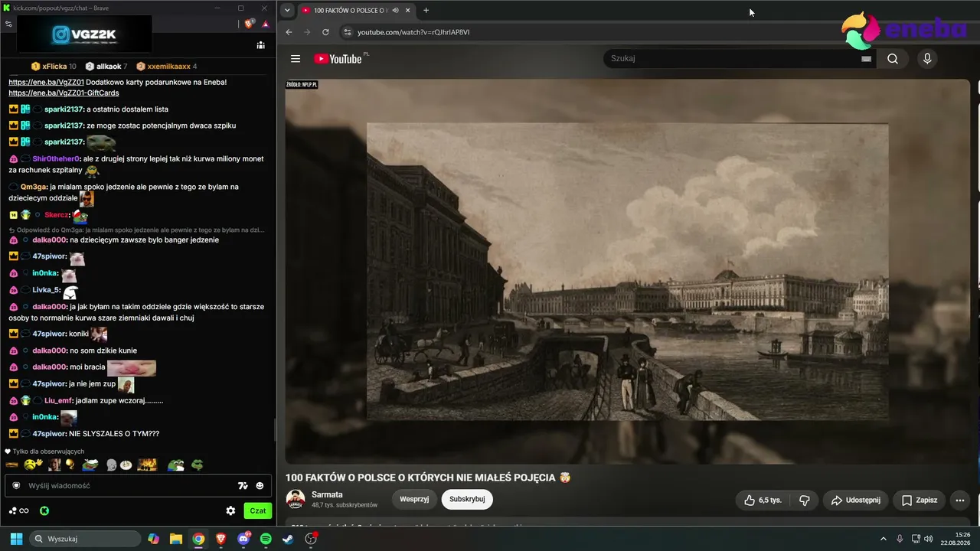Open the system volume tray control

pos(929,539)
